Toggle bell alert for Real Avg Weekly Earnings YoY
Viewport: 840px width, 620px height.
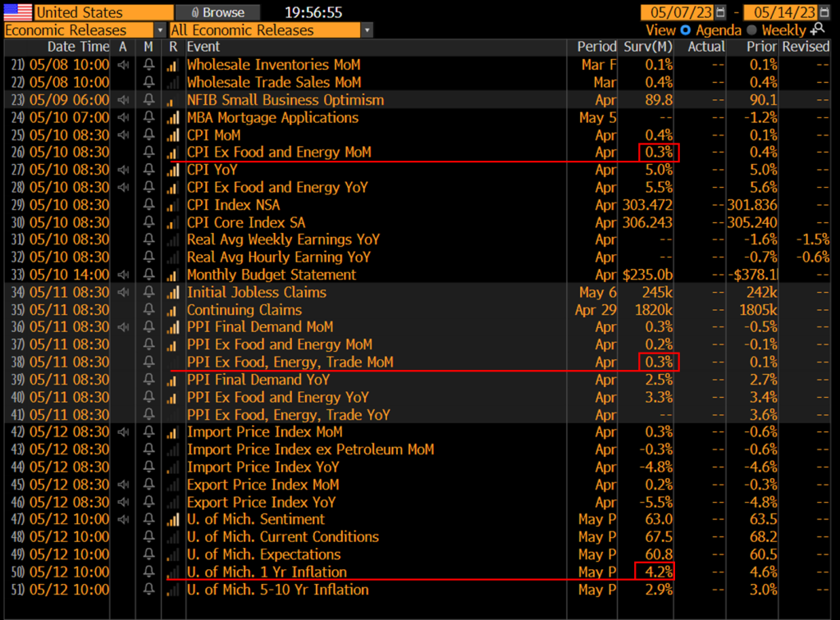[149, 239]
